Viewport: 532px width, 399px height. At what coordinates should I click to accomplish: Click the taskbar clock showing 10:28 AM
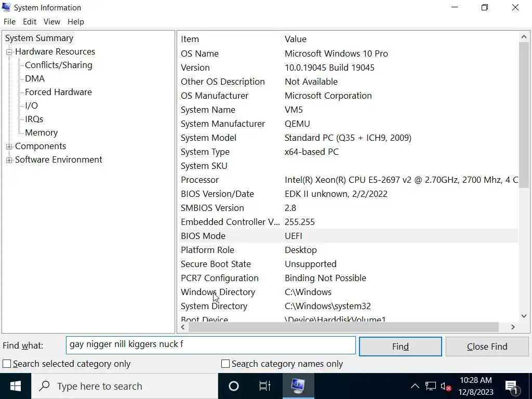coord(476,386)
